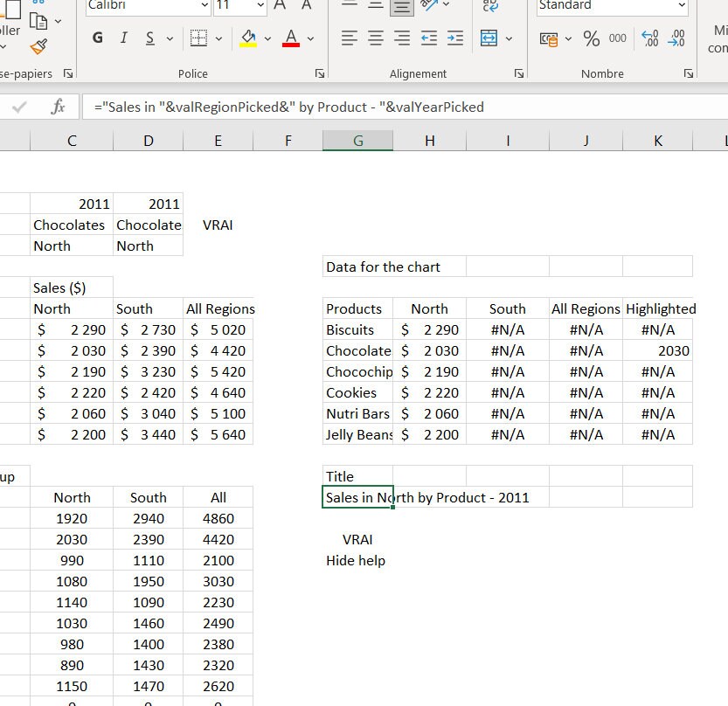This screenshot has width=728, height=706.
Task: Open the Police group dialog launcher
Action: 318,73
